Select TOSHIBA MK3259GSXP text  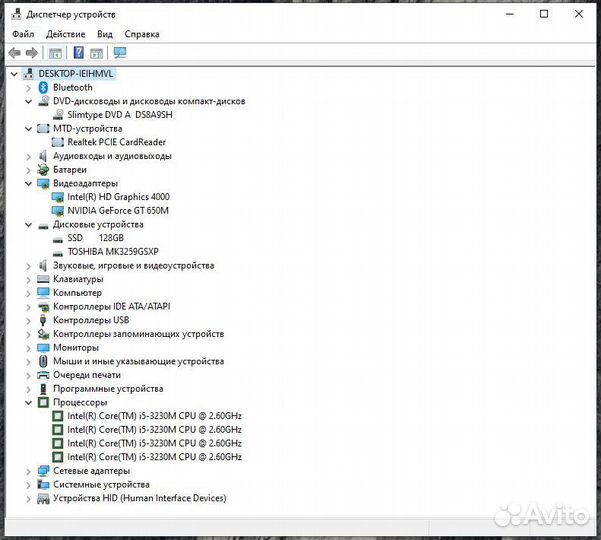click(113, 252)
